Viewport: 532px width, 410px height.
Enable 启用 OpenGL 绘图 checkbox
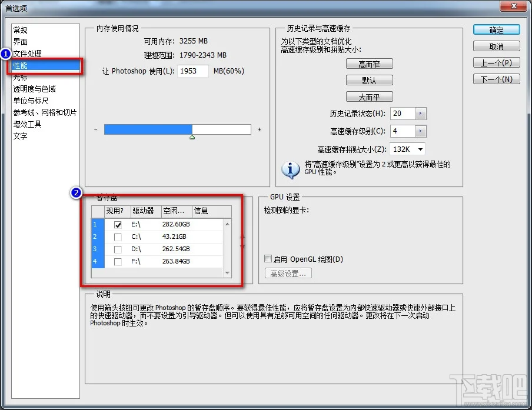[268, 259]
